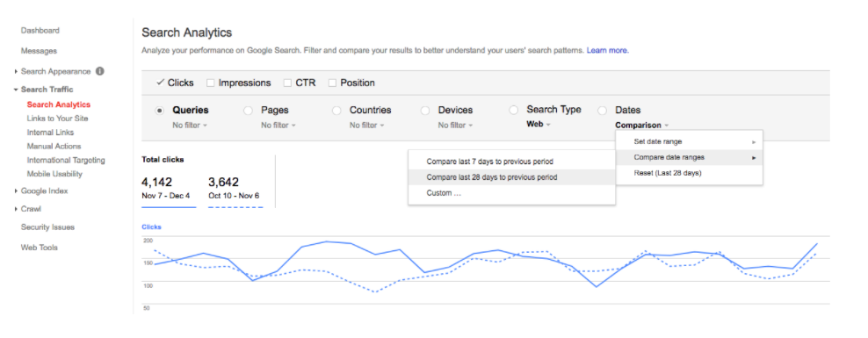Choose the Countries radio option

coord(336,111)
